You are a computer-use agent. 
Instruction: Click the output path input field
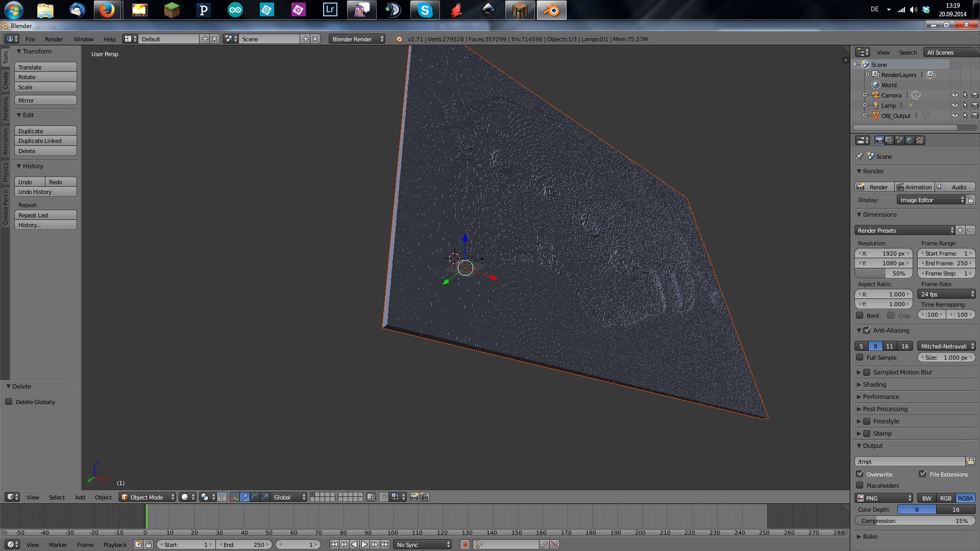pos(910,461)
